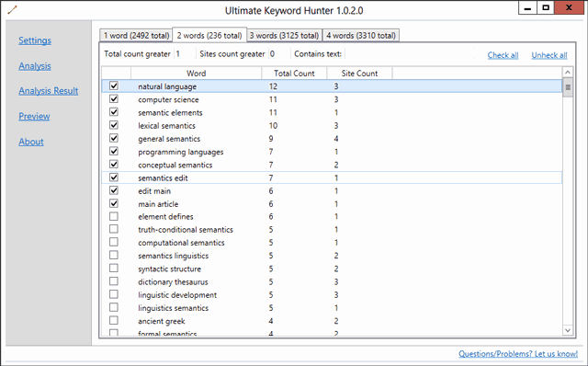Uncheck the edit main checkbox
Viewport: 588px width, 366px height.
click(x=114, y=190)
